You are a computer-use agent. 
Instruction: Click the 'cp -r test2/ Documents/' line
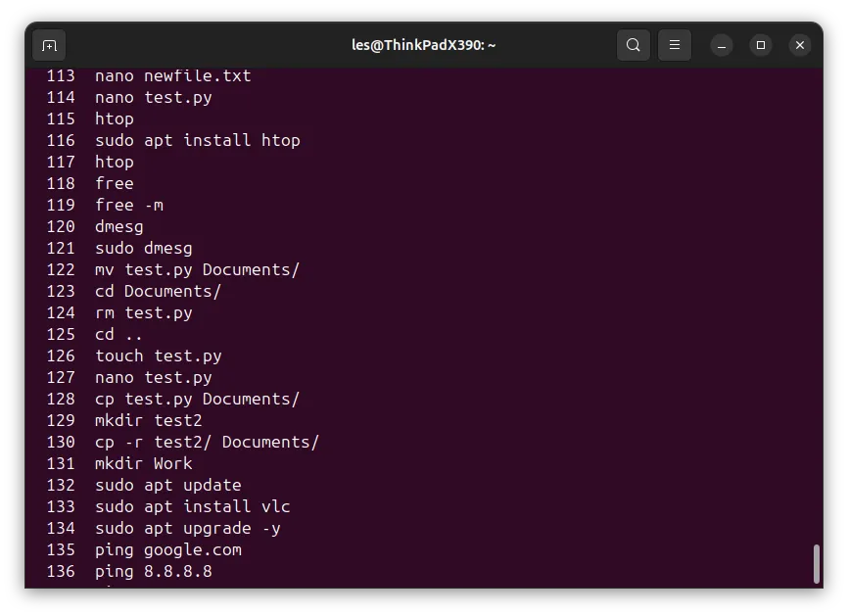coord(183,442)
